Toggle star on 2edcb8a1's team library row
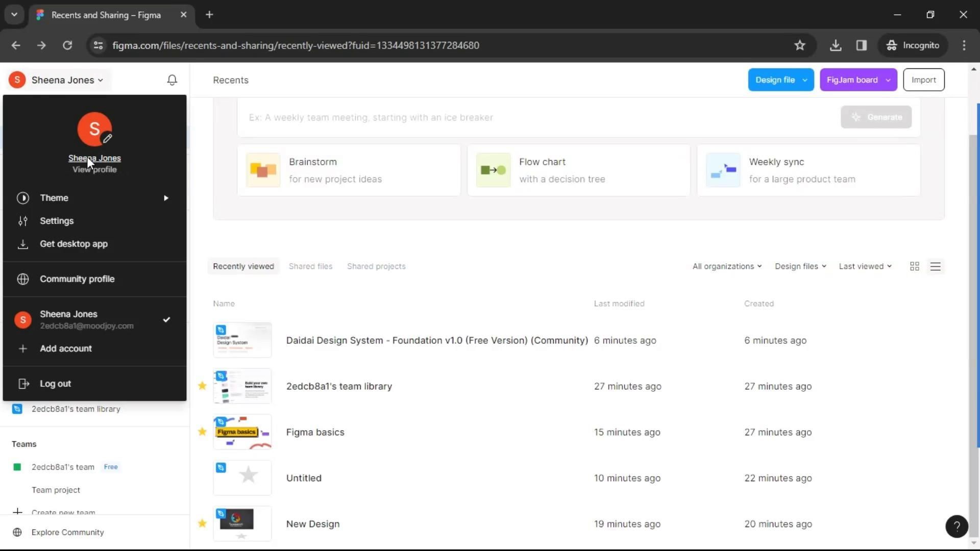 (202, 386)
